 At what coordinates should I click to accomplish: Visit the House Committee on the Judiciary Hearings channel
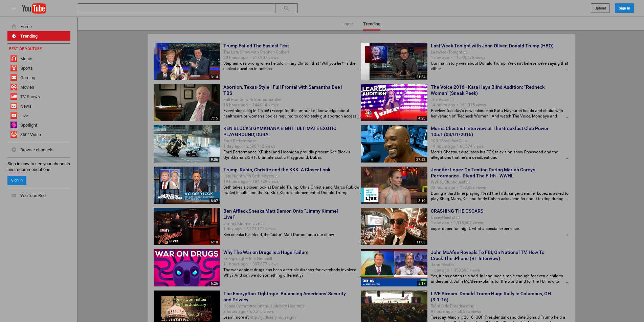click(264, 306)
